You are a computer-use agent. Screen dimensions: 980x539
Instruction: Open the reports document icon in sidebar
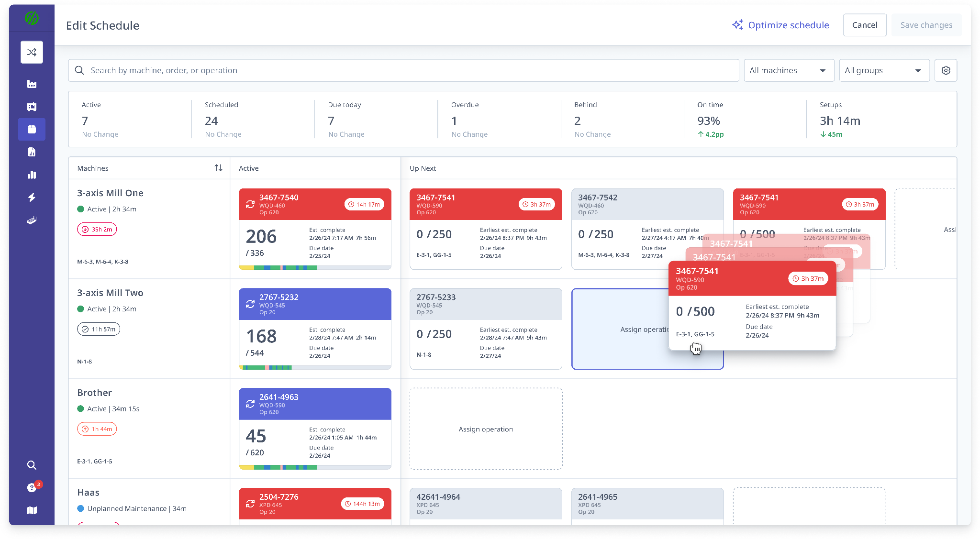point(32,152)
